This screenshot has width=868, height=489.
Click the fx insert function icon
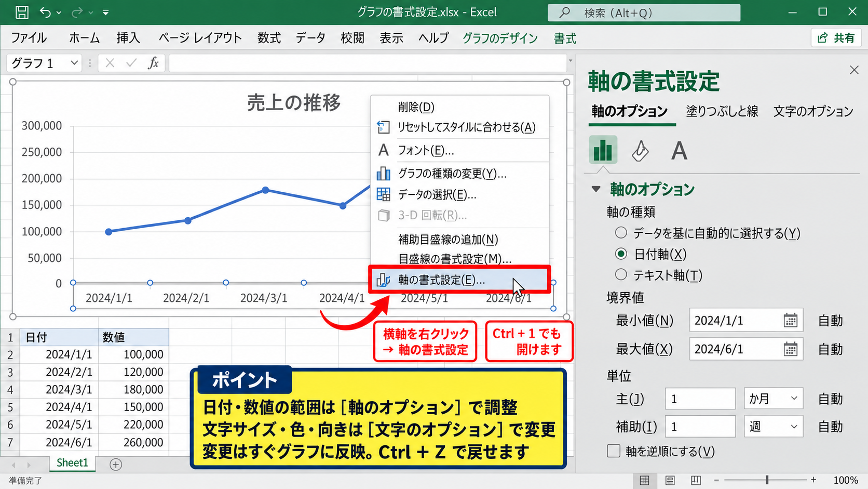coord(153,63)
